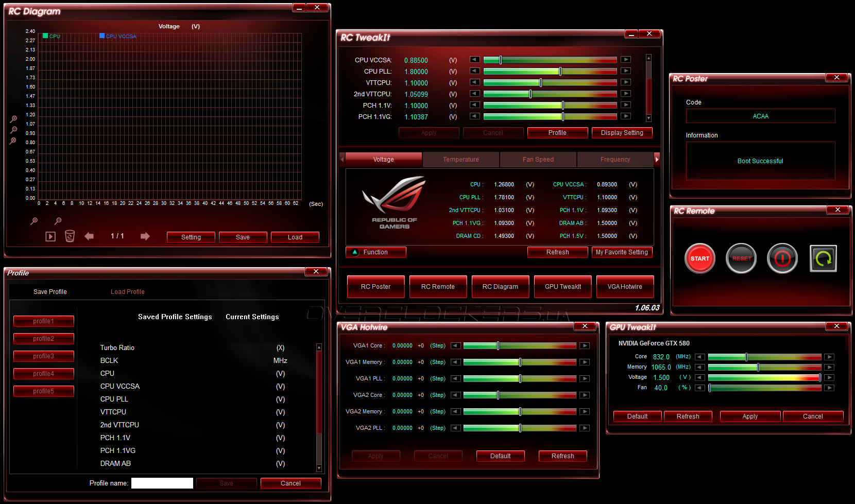855x504 pixels.
Task: Increase GPU Memory frequency with right arrow
Action: 829,367
